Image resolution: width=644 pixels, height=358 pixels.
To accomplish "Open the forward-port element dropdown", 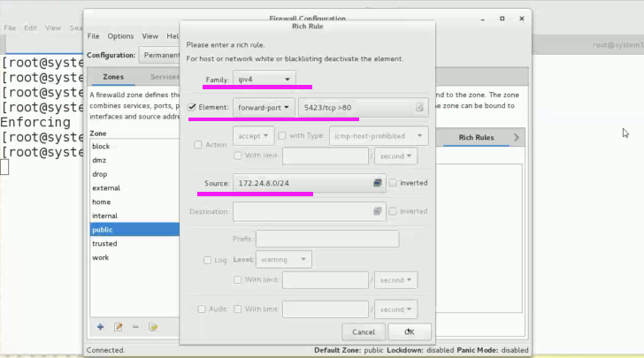I will [x=264, y=108].
